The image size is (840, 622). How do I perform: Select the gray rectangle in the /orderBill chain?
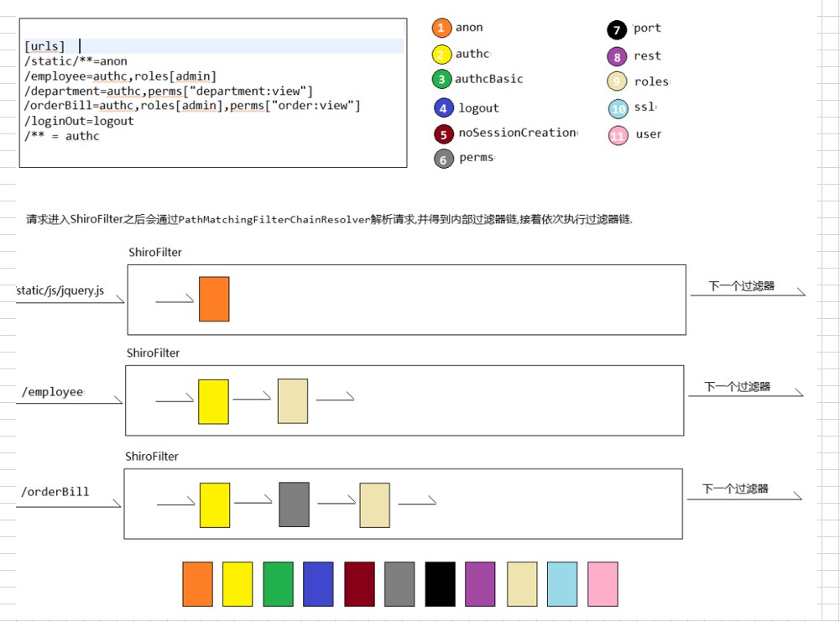click(x=294, y=504)
